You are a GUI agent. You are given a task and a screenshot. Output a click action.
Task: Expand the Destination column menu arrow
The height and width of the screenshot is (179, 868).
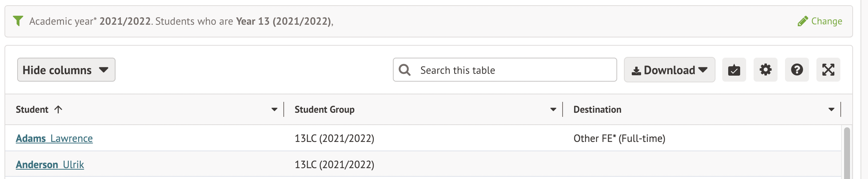(x=831, y=110)
